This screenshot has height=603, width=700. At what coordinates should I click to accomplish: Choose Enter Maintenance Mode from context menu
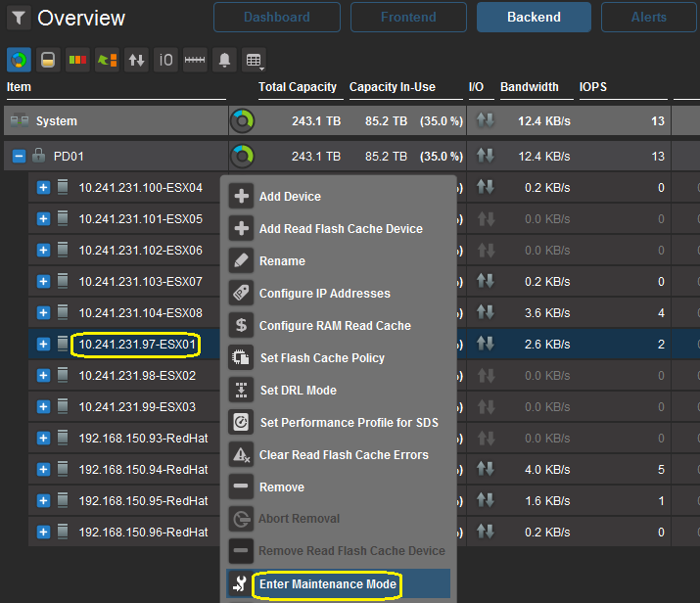pyautogui.click(x=328, y=584)
